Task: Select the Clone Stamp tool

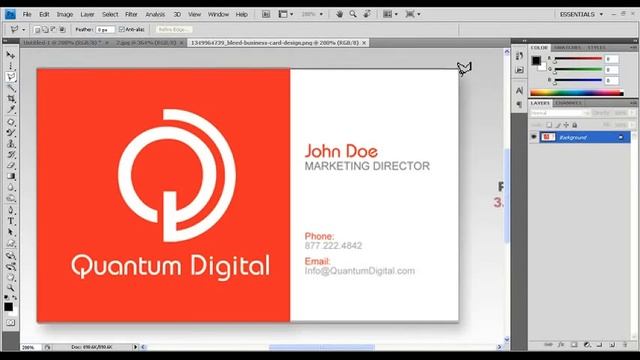Action: click(11, 144)
